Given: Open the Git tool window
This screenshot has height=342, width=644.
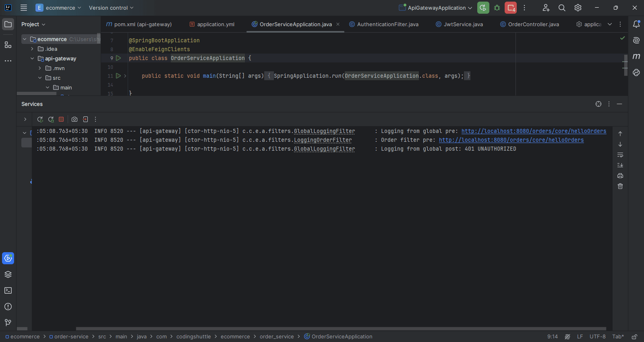Looking at the screenshot, I should [8, 323].
